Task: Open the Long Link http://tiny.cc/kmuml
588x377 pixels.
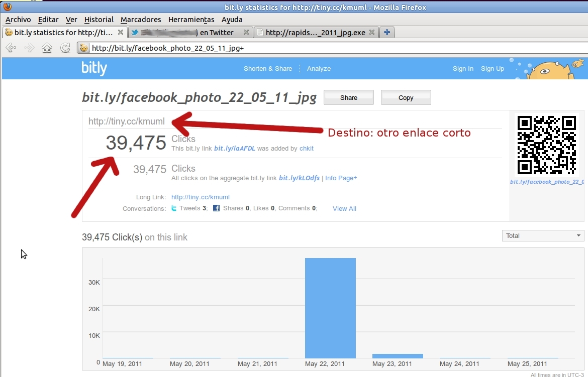Action: coord(200,197)
